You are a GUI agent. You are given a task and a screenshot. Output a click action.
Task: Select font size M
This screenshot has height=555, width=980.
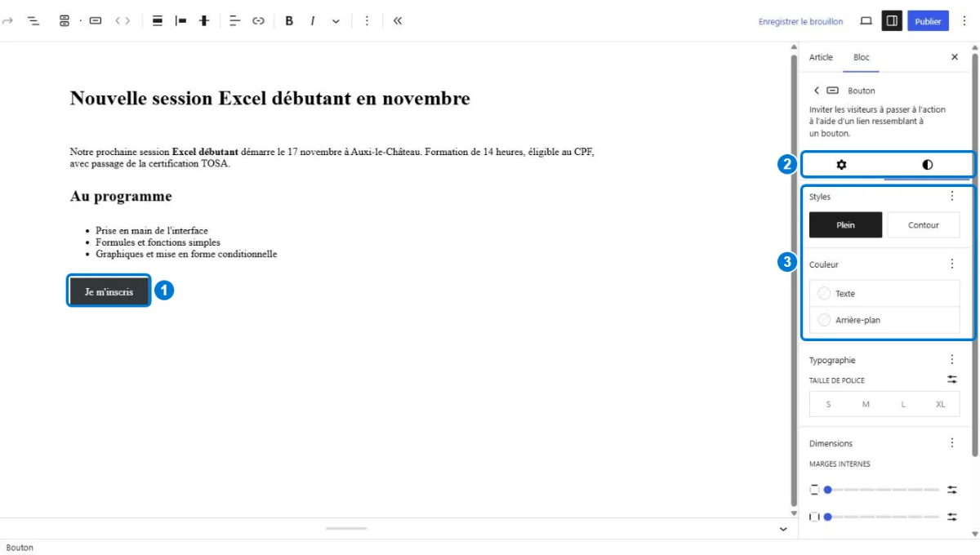point(866,405)
